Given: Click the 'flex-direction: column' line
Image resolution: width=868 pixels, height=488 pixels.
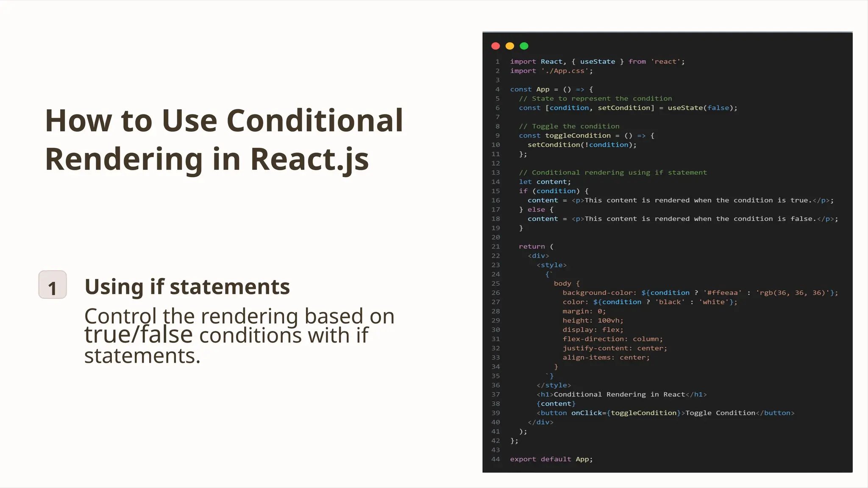Looking at the screenshot, I should tap(612, 339).
